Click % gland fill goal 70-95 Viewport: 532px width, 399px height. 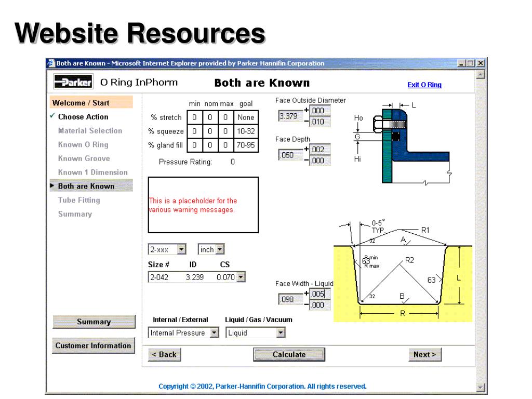(x=246, y=145)
